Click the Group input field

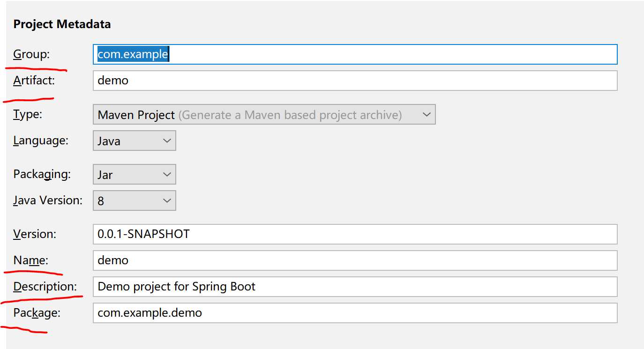coord(355,54)
